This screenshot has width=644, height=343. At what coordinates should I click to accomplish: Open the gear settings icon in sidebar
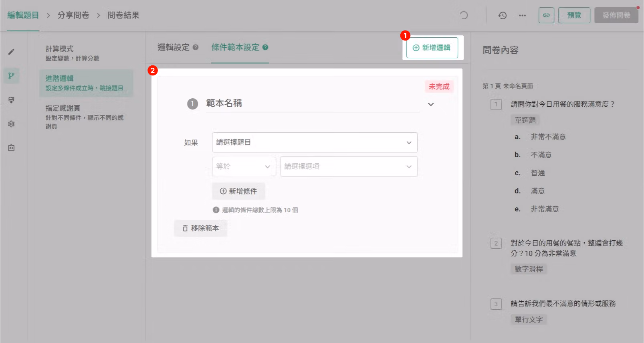(x=11, y=124)
